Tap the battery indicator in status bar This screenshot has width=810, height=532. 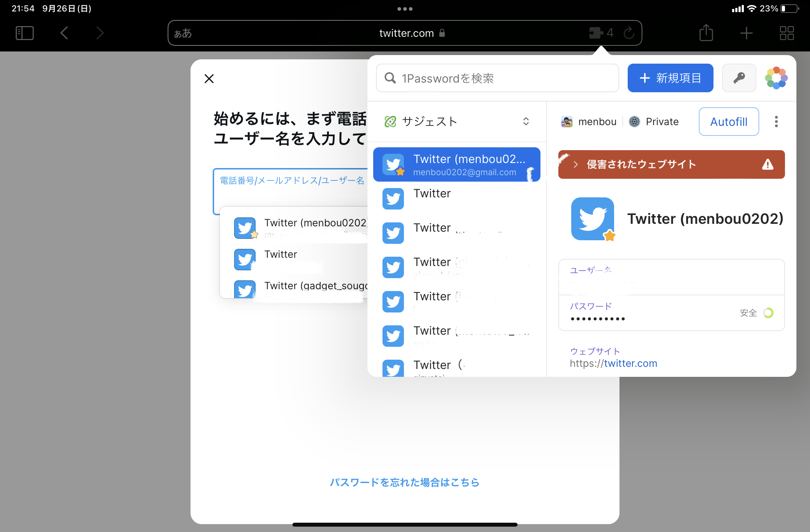coord(790,9)
